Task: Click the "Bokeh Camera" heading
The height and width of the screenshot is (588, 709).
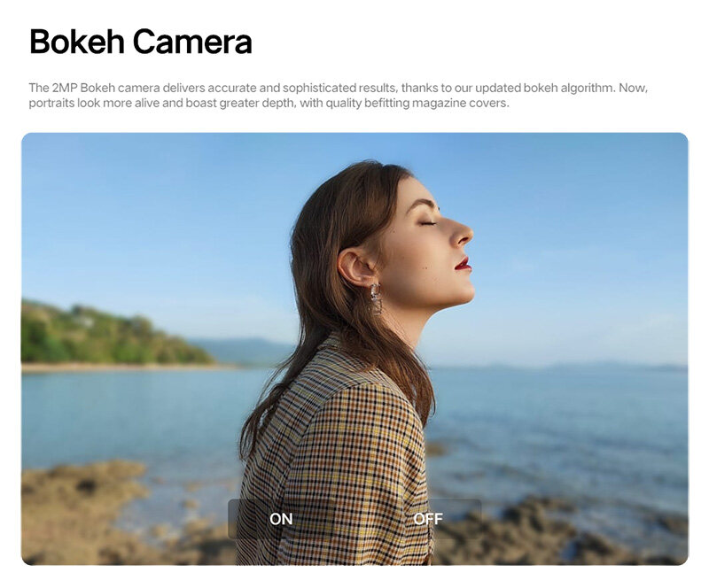Action: click(x=141, y=42)
